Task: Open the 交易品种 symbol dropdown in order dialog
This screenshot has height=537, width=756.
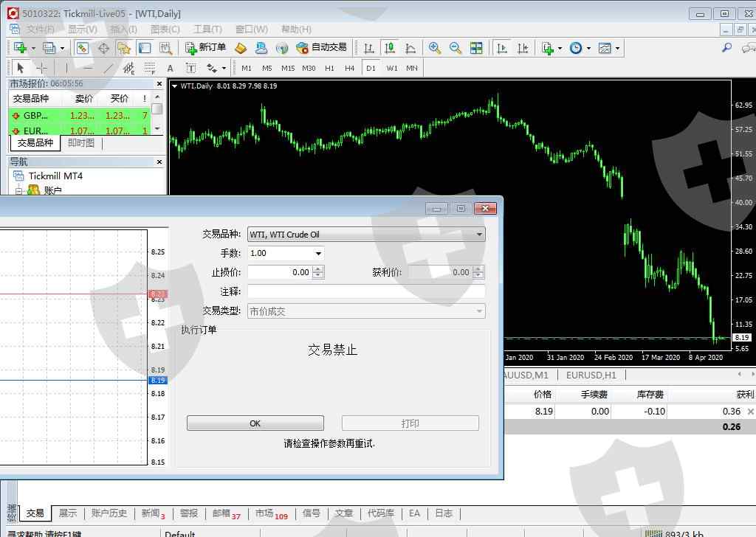Action: coord(480,235)
